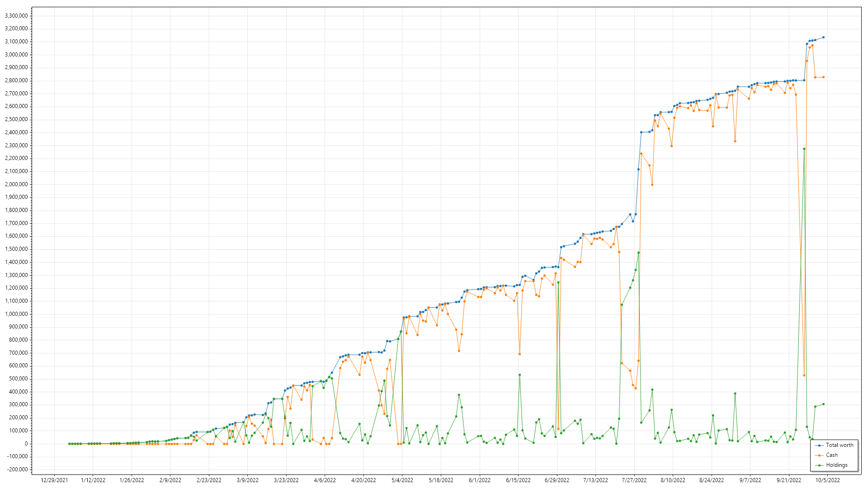This screenshot has height=488, width=868.
Task: Click the 6/1/2022 date label
Action: [480, 480]
